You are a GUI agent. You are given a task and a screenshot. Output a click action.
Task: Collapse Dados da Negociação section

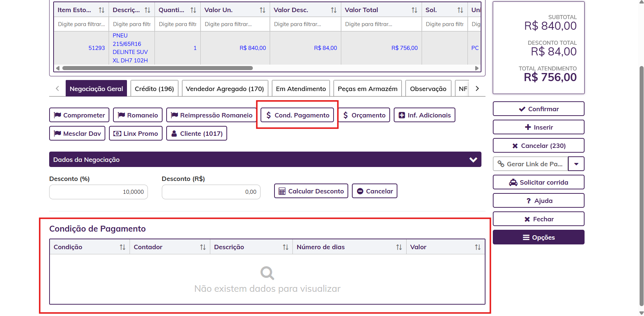click(473, 160)
